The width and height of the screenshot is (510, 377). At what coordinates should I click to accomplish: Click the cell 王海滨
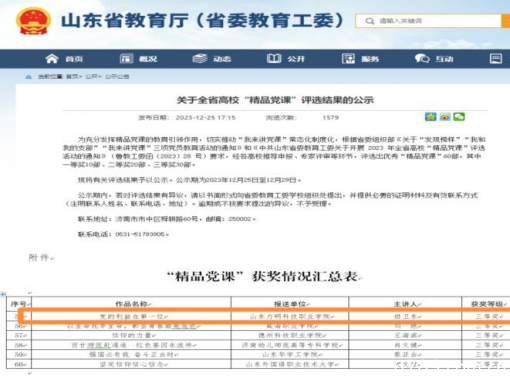pyautogui.click(x=405, y=335)
